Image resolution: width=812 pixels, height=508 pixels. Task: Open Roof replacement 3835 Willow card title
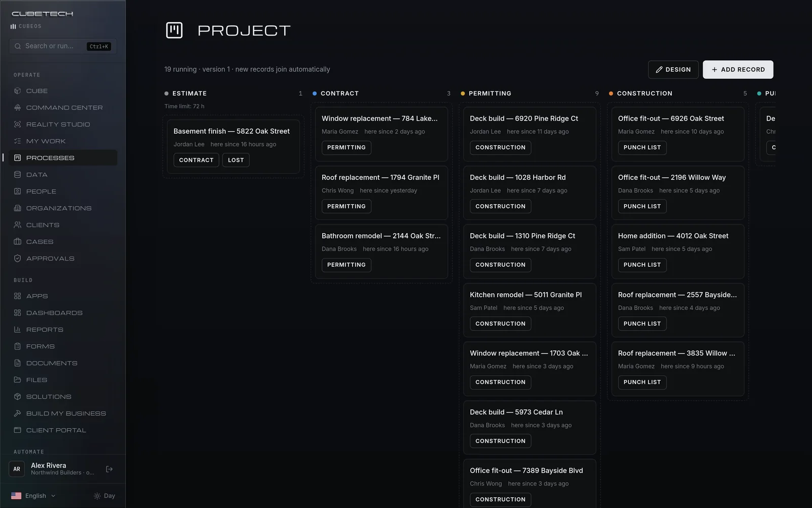pos(676,353)
